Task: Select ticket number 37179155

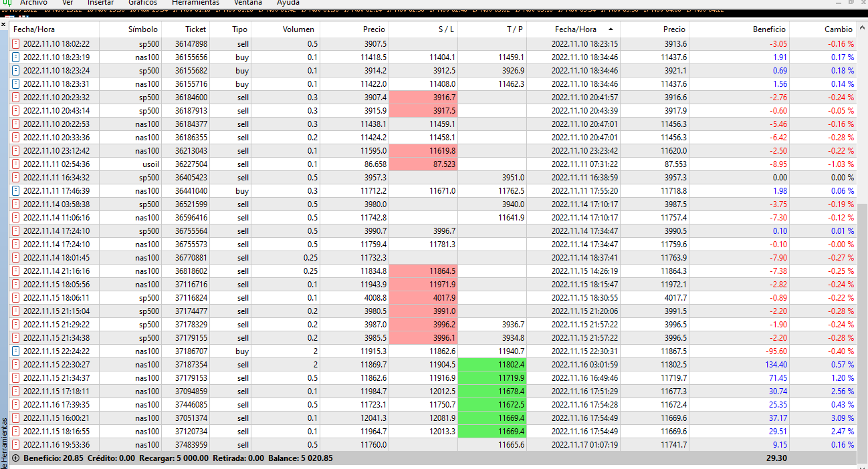Action: (191, 338)
